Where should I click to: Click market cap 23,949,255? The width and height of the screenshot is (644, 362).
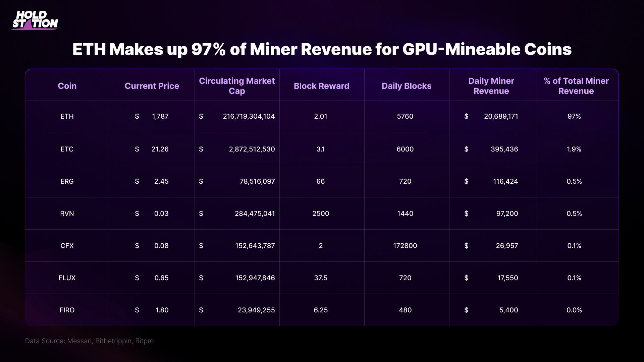click(256, 310)
